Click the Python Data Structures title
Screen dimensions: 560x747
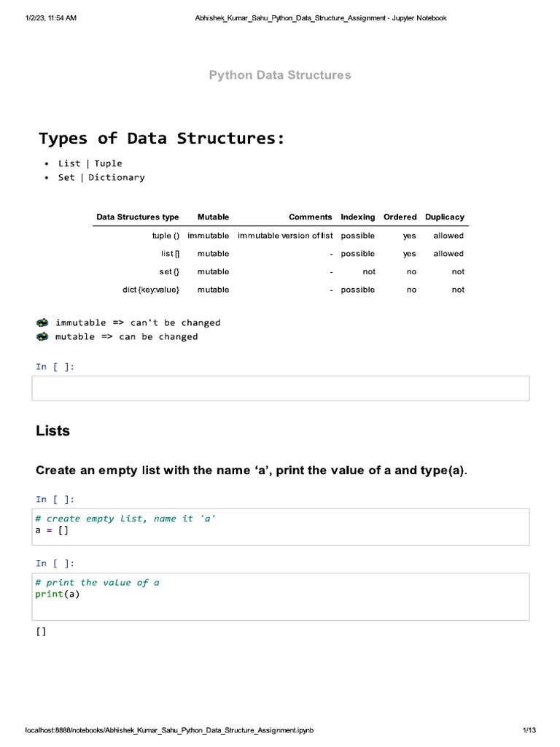pyautogui.click(x=280, y=75)
